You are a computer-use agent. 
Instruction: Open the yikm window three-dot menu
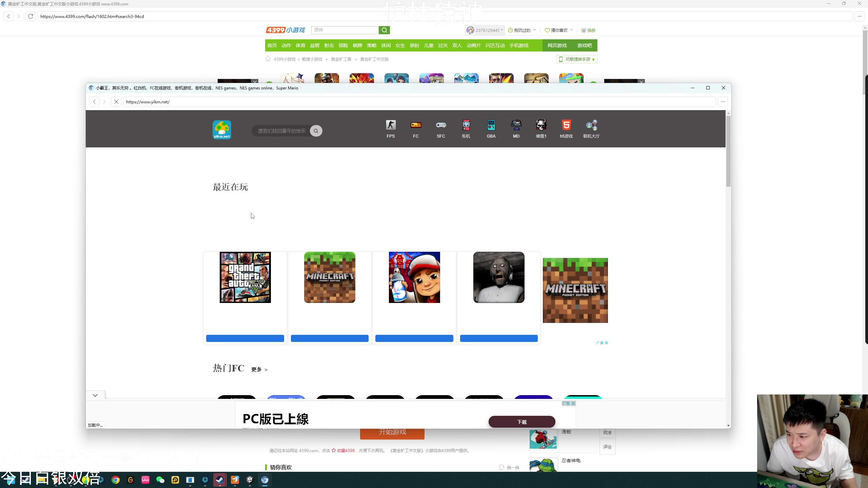[723, 102]
